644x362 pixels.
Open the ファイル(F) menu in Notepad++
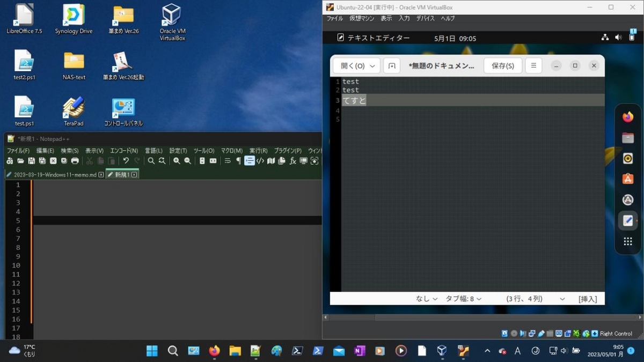tap(18, 151)
